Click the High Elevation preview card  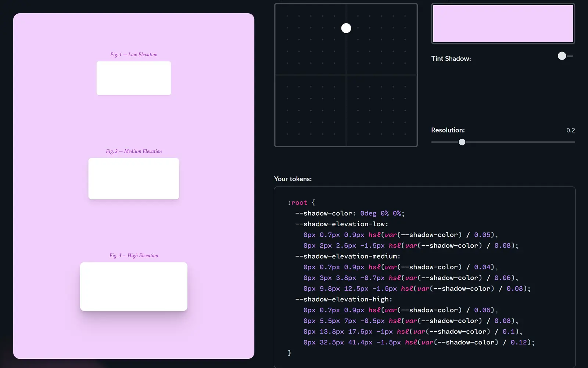coord(134,286)
